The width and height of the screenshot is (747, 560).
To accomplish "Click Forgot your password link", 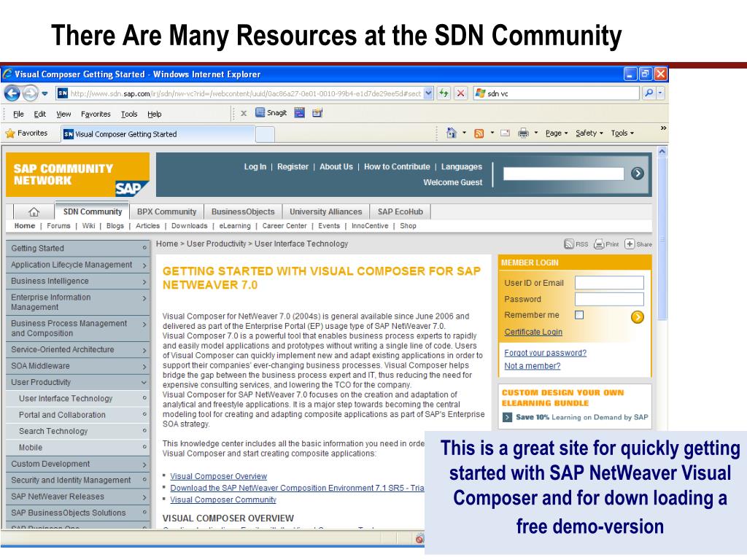I will click(x=546, y=353).
